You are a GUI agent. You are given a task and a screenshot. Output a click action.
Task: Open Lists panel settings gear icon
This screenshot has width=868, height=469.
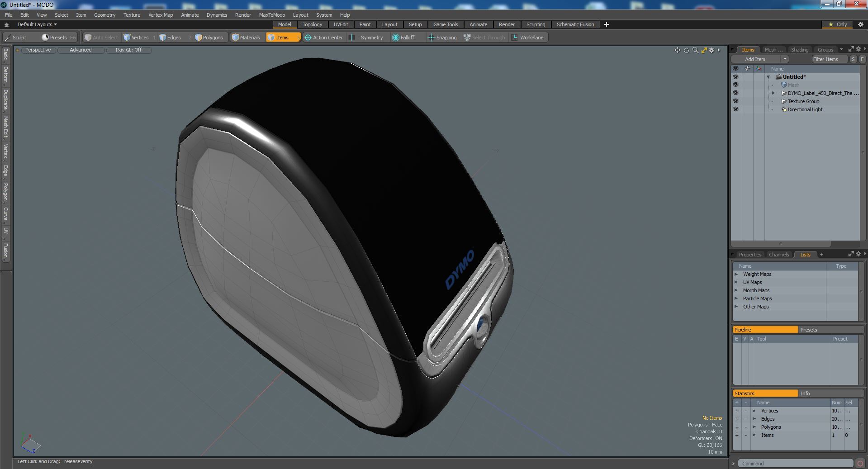(x=859, y=254)
